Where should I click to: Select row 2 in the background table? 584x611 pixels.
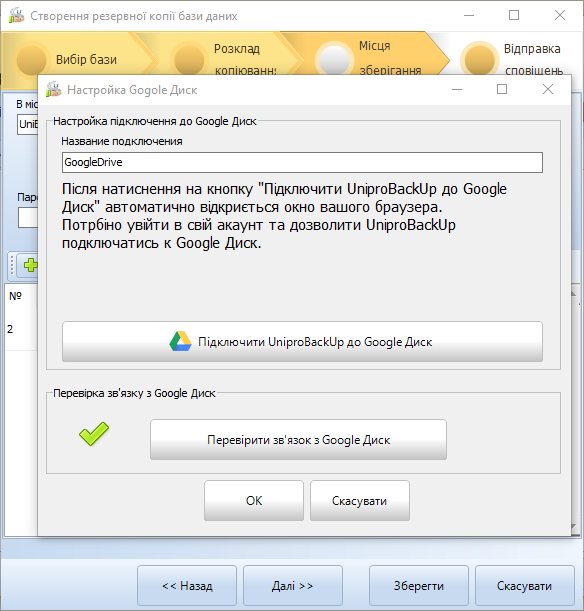(21, 329)
